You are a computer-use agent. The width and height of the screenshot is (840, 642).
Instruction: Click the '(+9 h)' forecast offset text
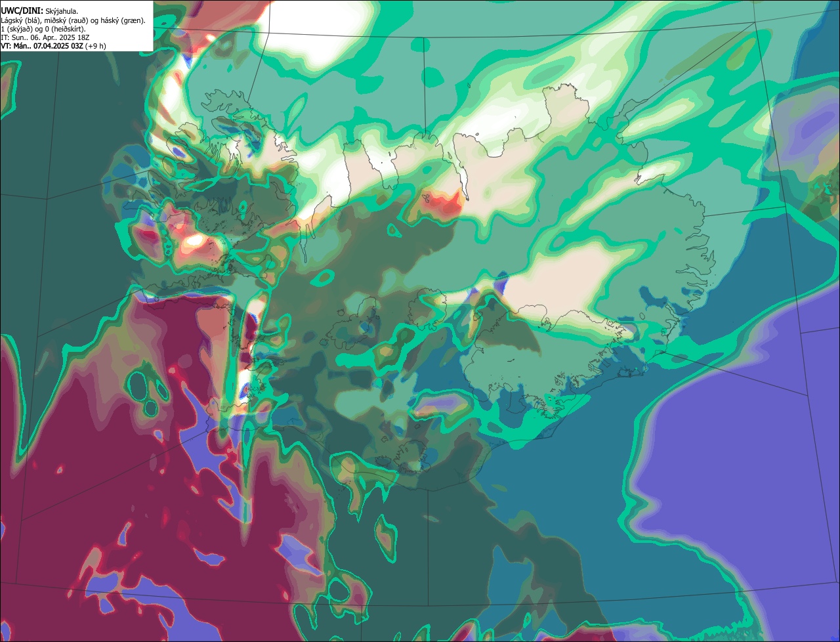96,46
